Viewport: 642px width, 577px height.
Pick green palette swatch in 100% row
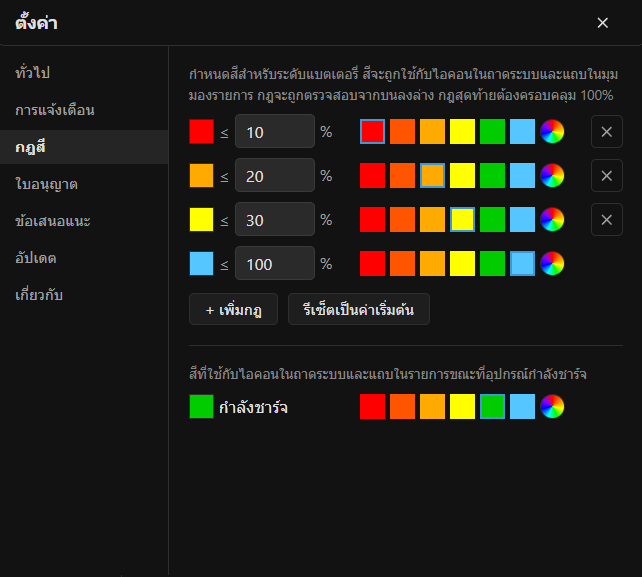click(x=492, y=263)
